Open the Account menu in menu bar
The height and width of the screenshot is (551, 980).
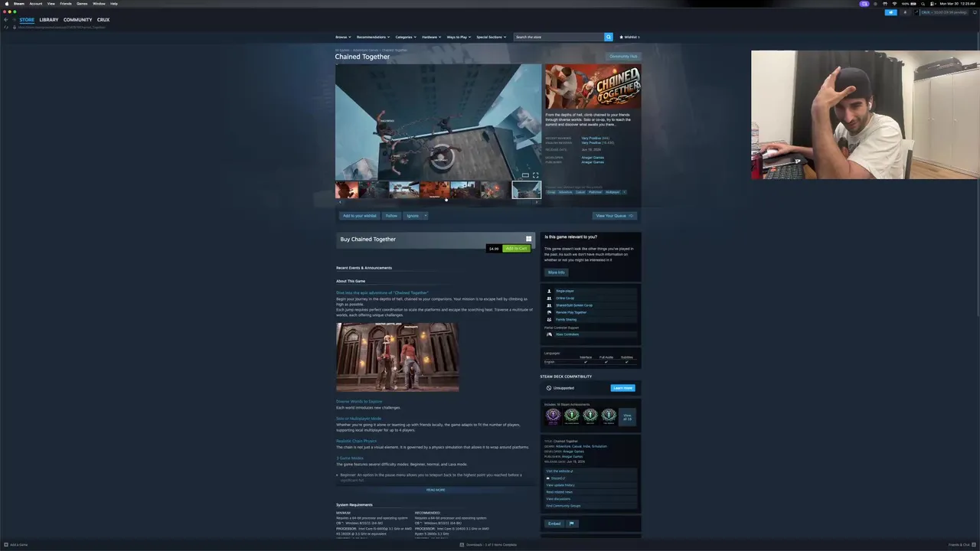(x=36, y=3)
